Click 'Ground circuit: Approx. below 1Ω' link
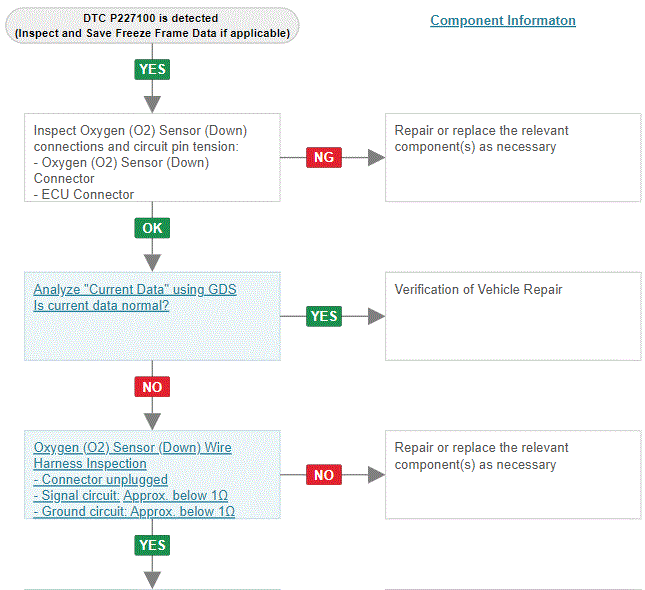 coord(134,511)
